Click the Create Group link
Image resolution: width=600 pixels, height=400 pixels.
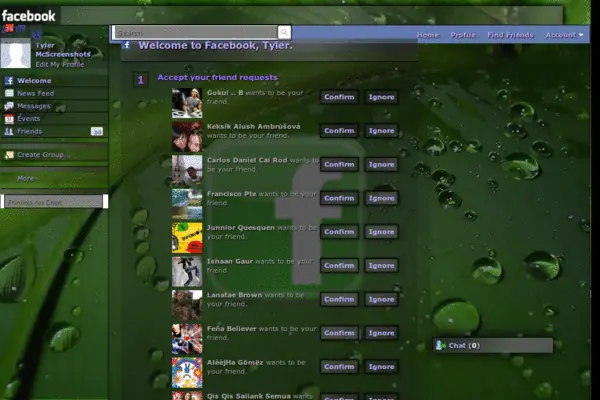(44, 155)
